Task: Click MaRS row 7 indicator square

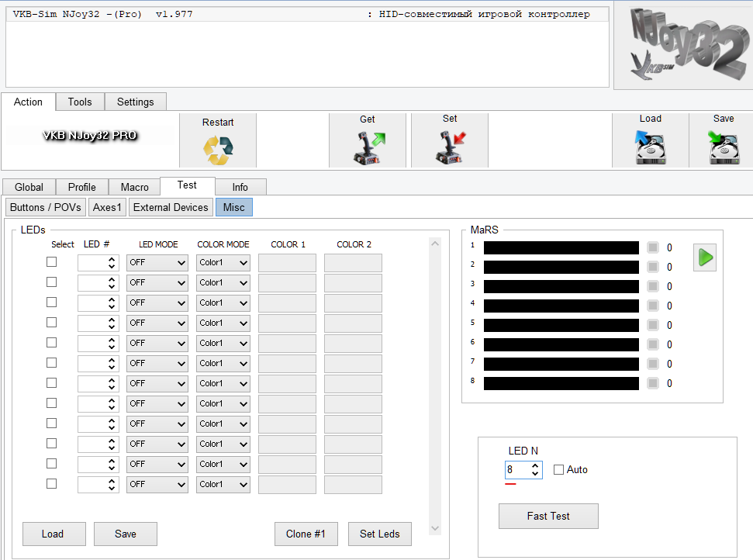Action: [x=653, y=364]
